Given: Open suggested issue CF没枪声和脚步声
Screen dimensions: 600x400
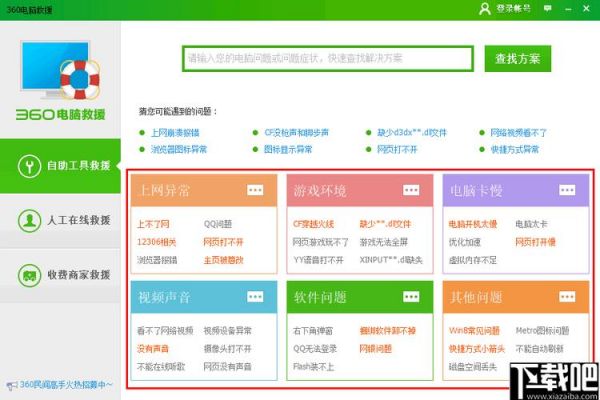Looking at the screenshot, I should pos(296,133).
